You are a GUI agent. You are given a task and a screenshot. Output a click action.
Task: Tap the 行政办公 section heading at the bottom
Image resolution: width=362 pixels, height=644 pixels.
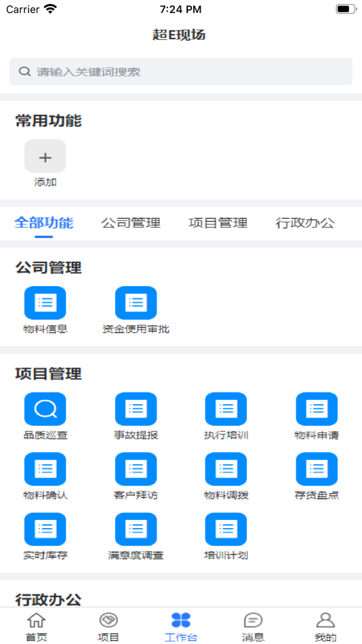click(x=49, y=600)
